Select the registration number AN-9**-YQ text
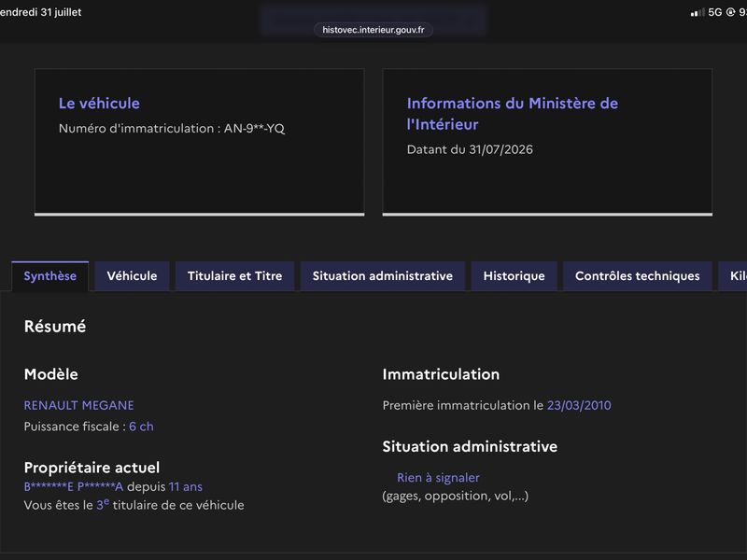Viewport: 747px width, 560px height. coord(254,128)
